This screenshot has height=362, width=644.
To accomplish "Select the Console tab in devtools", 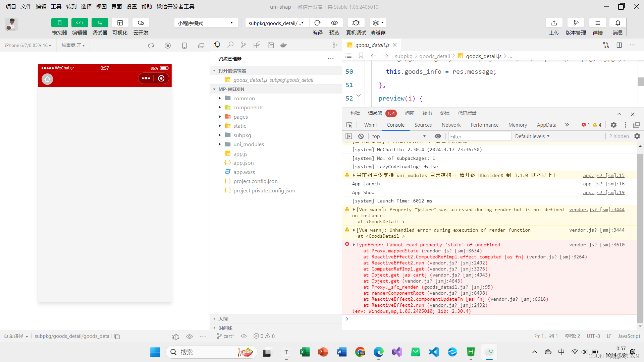I will [x=395, y=125].
